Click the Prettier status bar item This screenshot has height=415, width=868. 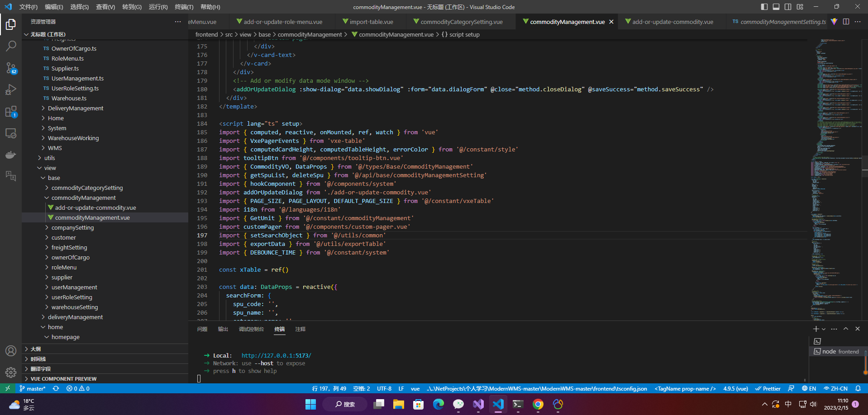click(x=768, y=388)
